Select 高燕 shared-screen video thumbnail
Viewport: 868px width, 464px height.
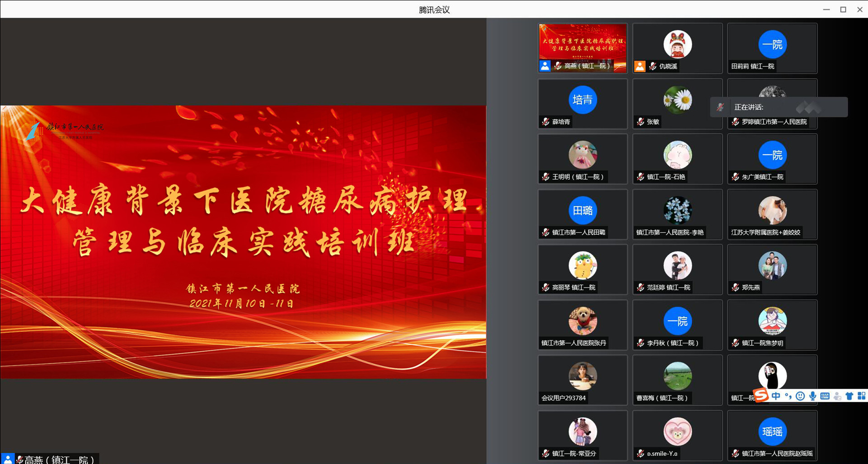click(582, 48)
